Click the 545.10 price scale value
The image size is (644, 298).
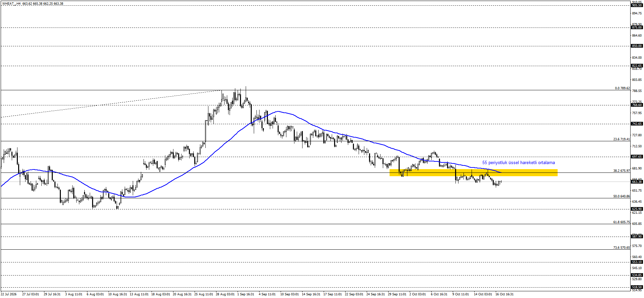click(x=637, y=268)
